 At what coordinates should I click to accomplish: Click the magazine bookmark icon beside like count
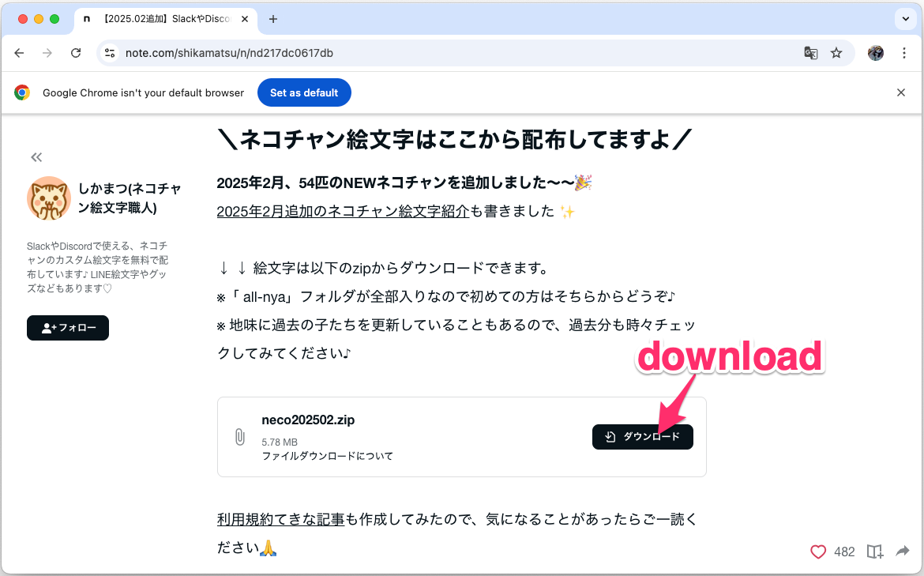click(x=874, y=552)
